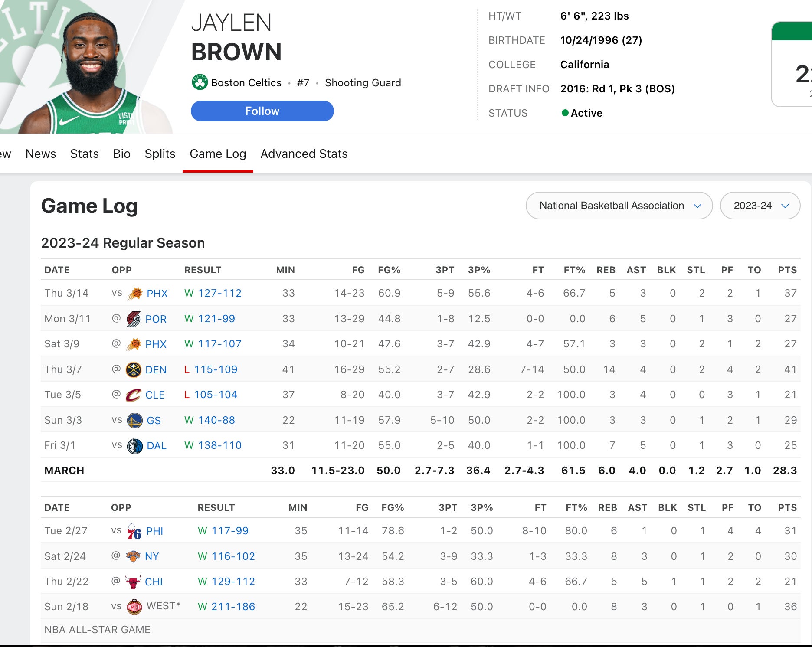Image resolution: width=812 pixels, height=647 pixels.
Task: Open the Advanced Stats tab
Action: pos(304,154)
